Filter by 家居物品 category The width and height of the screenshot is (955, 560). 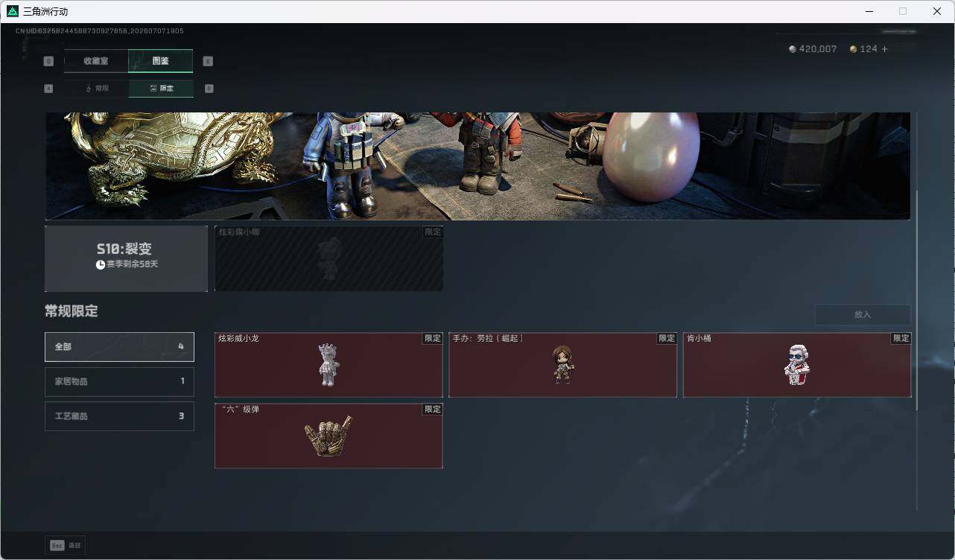point(119,381)
